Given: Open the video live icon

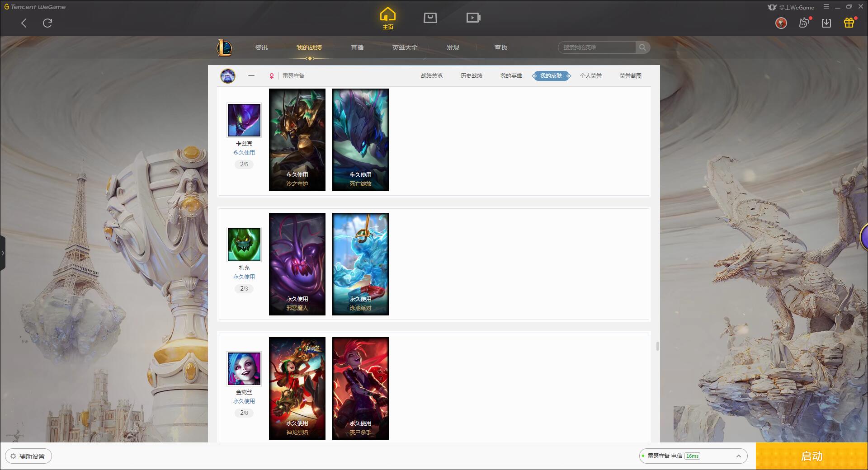Looking at the screenshot, I should click(x=473, y=18).
